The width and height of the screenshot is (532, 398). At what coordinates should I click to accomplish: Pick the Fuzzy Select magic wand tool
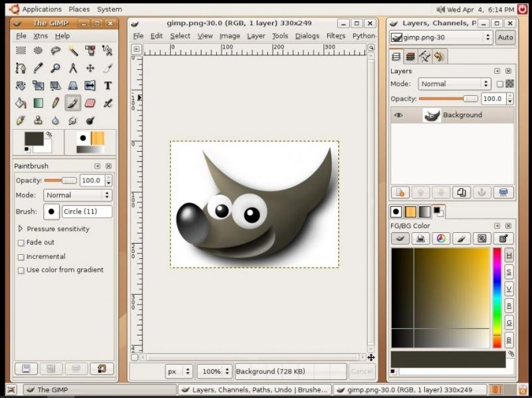(x=72, y=51)
